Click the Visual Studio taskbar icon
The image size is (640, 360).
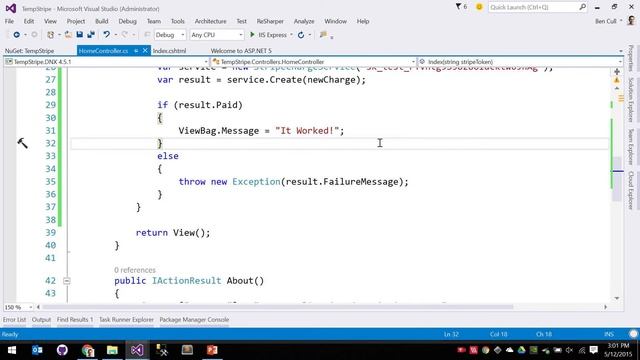pyautogui.click(x=137, y=350)
